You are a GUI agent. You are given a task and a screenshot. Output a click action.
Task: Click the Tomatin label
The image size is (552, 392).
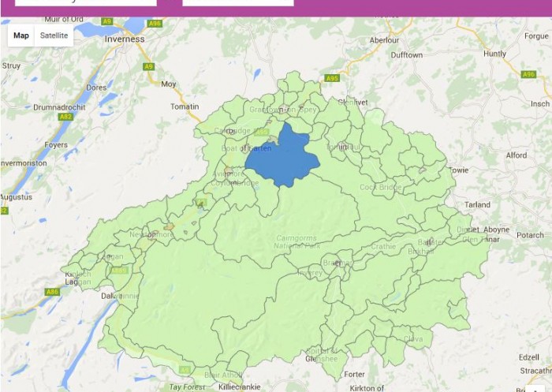pyautogui.click(x=185, y=106)
